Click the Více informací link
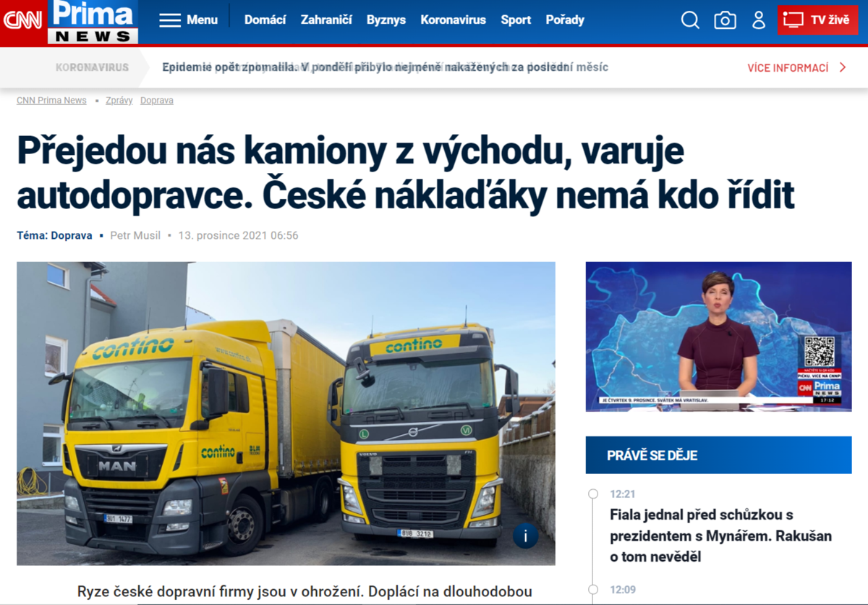 click(x=788, y=68)
